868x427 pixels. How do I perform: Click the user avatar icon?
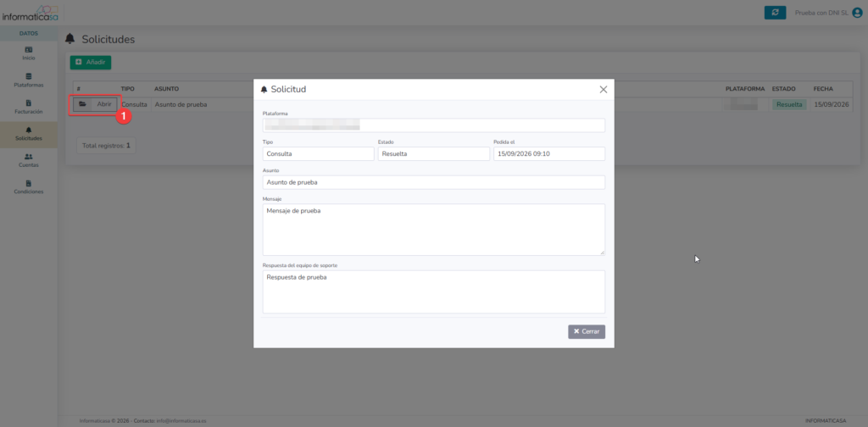857,13
